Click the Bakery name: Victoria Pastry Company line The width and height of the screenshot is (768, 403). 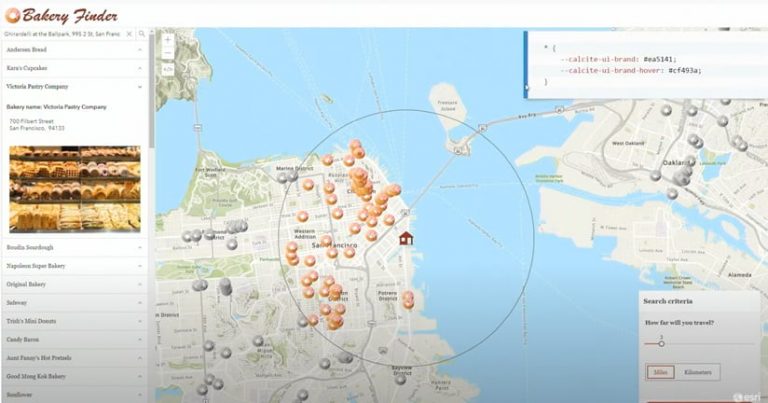click(x=56, y=107)
